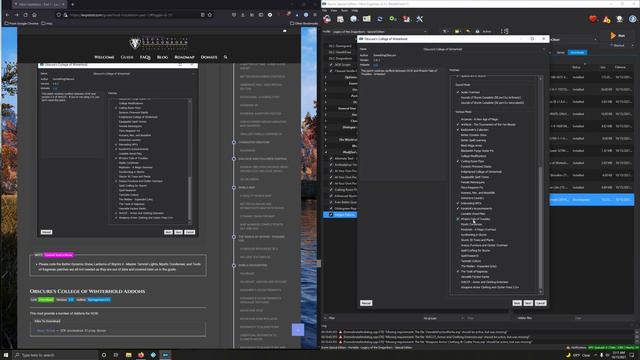Click the Run button
Screen dimensions: 640x360
tap(618, 36)
